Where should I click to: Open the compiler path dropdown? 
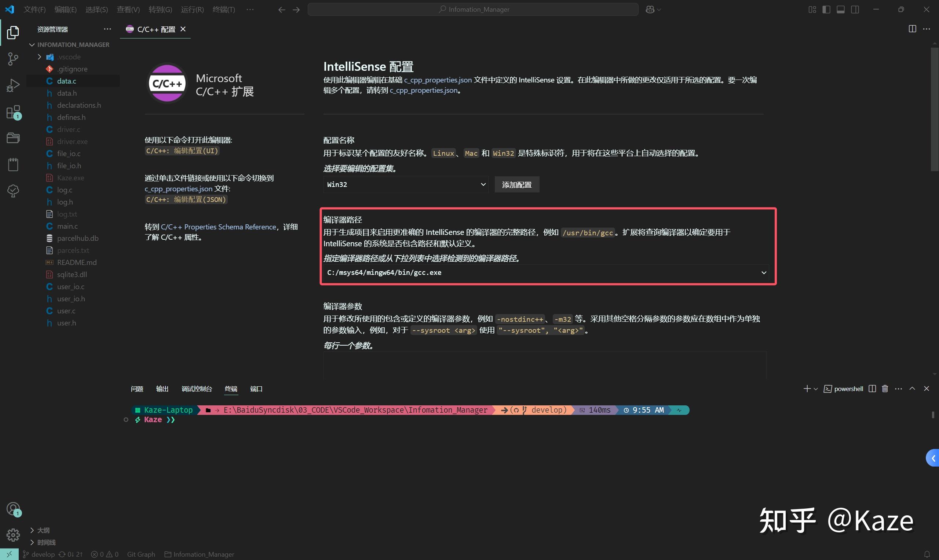pos(546,272)
